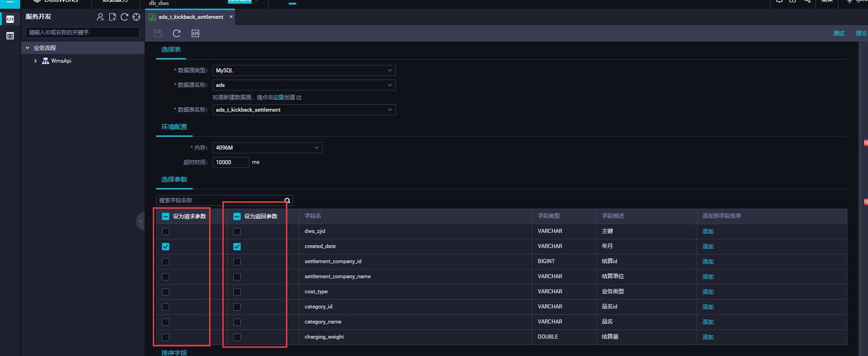Click the user filter icon in 服务开发 header

[x=100, y=17]
